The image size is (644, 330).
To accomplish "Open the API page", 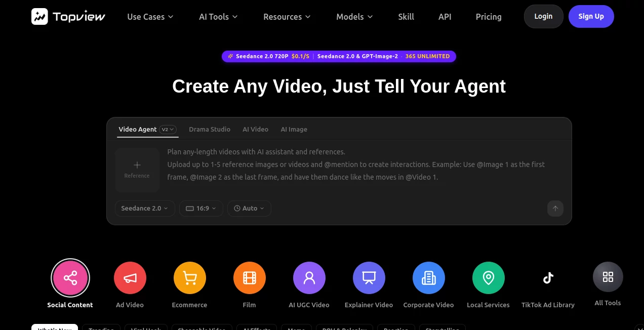I will 445,17.
